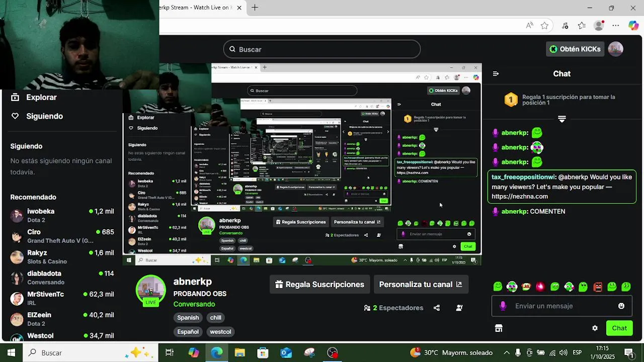Click the Conversando category link
Screen dimensions: 644x362
click(194, 304)
